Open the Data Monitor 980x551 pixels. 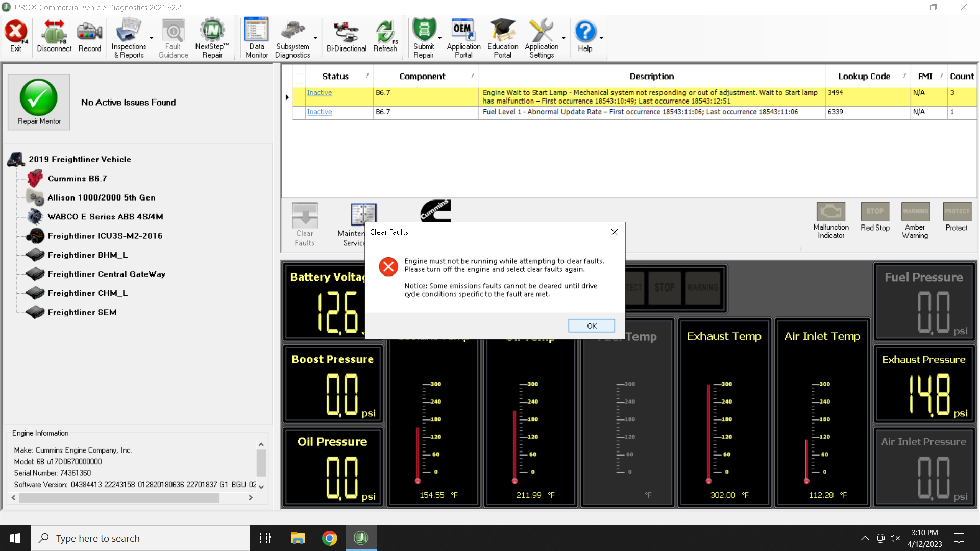(257, 38)
